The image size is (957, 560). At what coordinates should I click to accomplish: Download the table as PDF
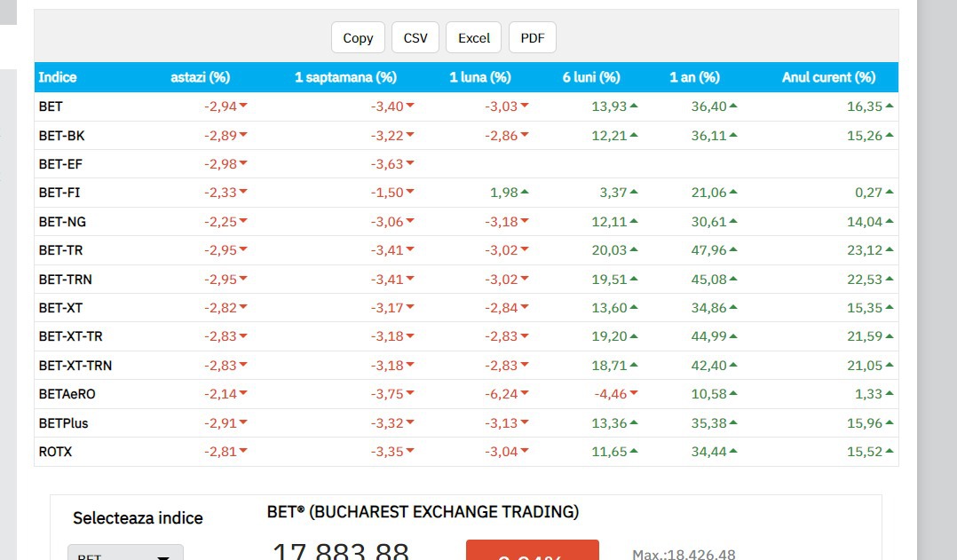533,37
